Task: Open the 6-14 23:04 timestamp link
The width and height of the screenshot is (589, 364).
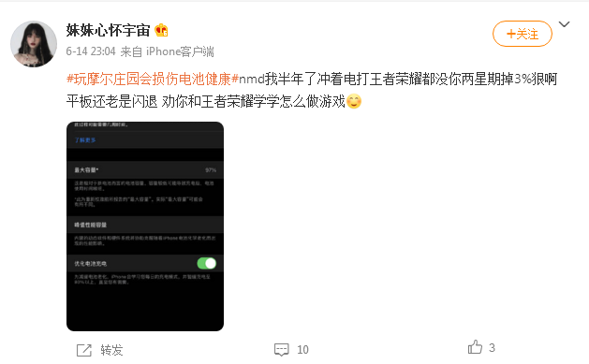Action: tap(91, 51)
